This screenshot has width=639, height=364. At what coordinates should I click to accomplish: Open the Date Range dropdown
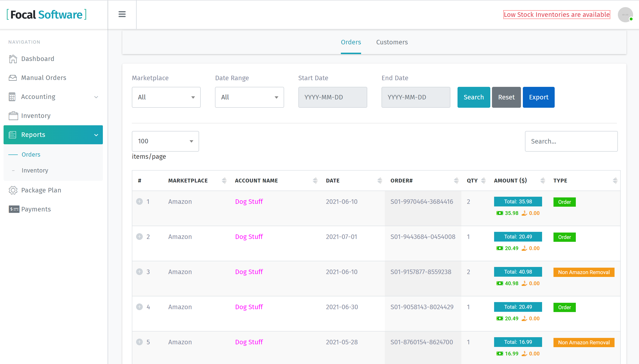(x=249, y=97)
